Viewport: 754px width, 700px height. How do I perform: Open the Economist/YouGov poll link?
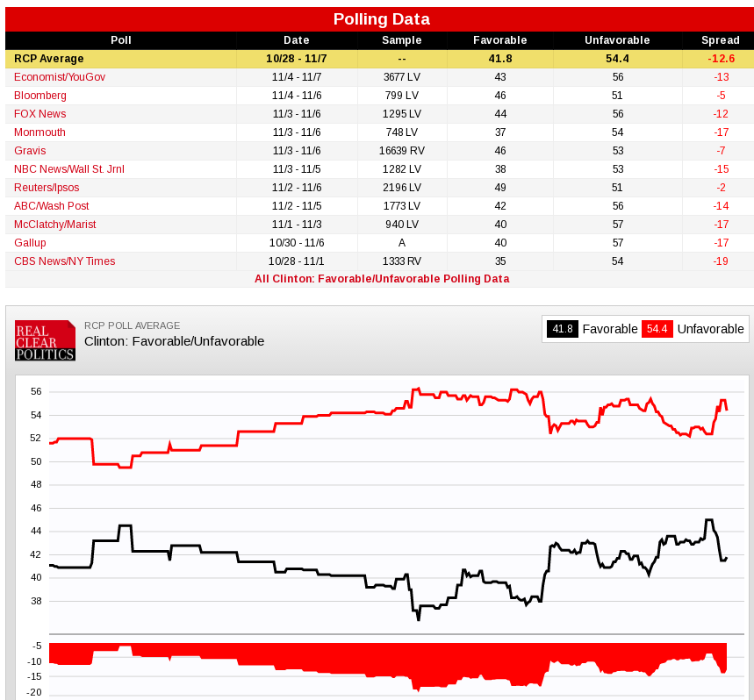[59, 77]
